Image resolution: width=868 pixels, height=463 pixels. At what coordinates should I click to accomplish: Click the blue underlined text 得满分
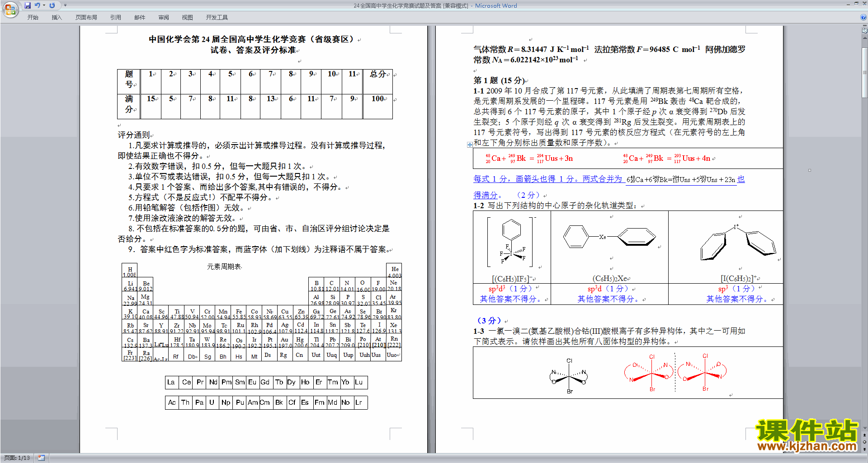tap(486, 195)
